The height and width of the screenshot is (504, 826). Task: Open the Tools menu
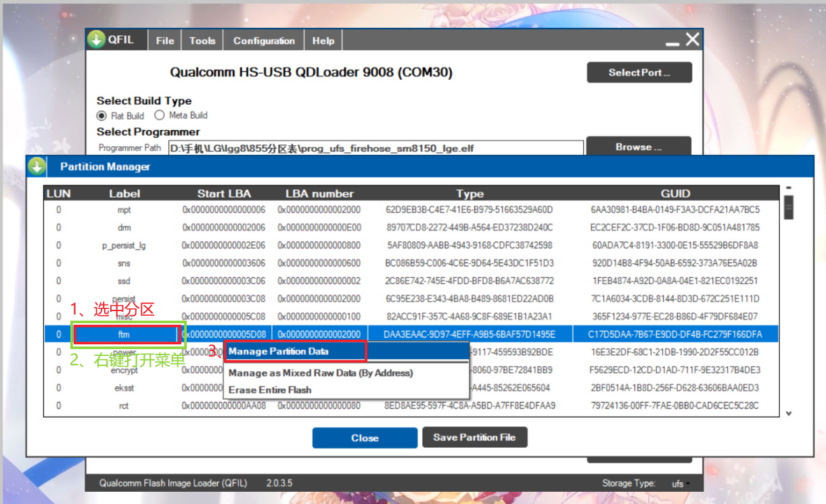pos(202,41)
